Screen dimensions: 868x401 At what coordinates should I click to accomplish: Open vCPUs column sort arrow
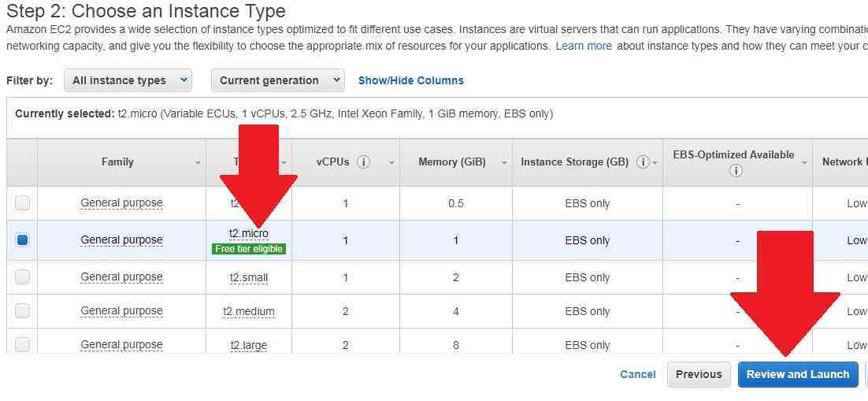point(391,163)
